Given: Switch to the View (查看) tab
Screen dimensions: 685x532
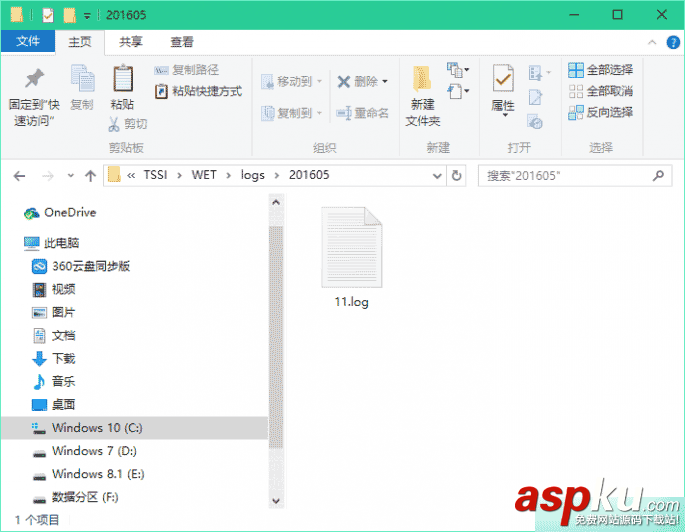Looking at the screenshot, I should pyautogui.click(x=182, y=42).
